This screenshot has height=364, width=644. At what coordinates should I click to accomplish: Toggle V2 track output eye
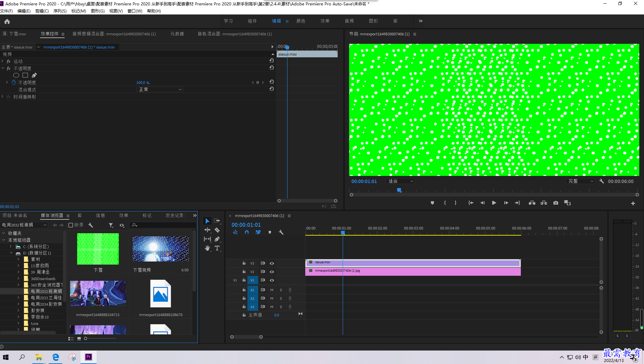272,272
